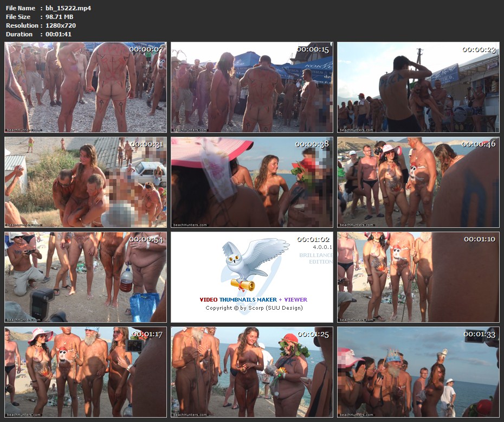
Task: Click the "Copyright by Scorp (SUU Design)" text
Action: click(254, 308)
